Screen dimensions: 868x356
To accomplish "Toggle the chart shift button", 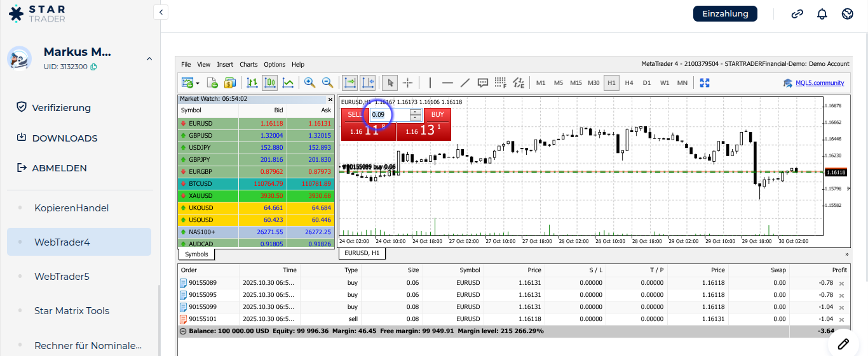I will 368,82.
